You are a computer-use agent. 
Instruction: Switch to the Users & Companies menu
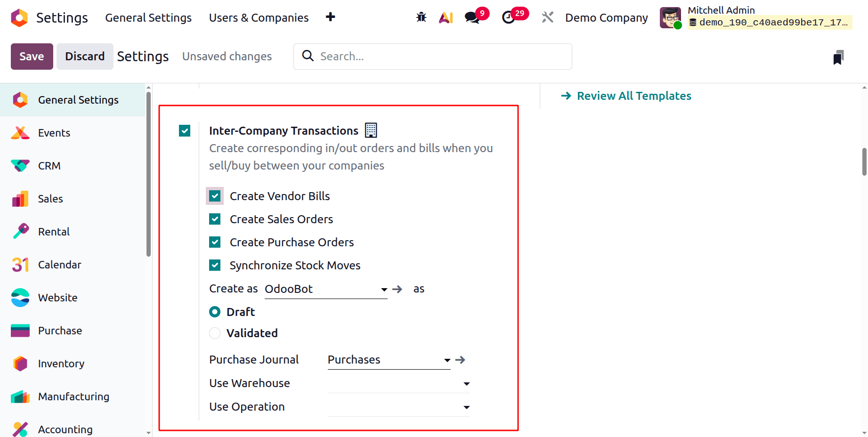[259, 17]
